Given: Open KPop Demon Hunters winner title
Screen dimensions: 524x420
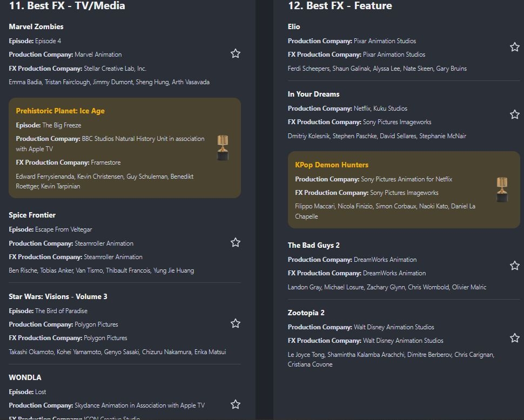Looking at the screenshot, I should click(332, 165).
